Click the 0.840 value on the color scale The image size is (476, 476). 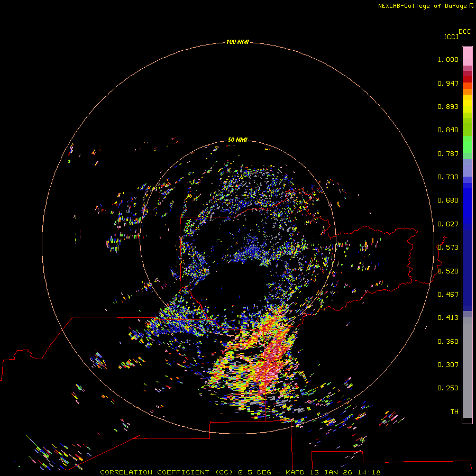pos(448,130)
